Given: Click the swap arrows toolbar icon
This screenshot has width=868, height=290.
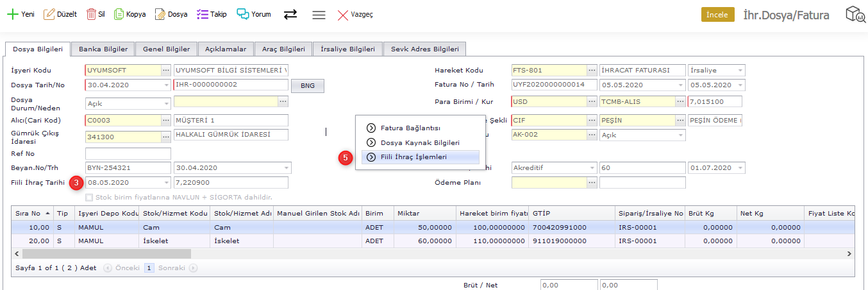Looking at the screenshot, I should point(290,14).
